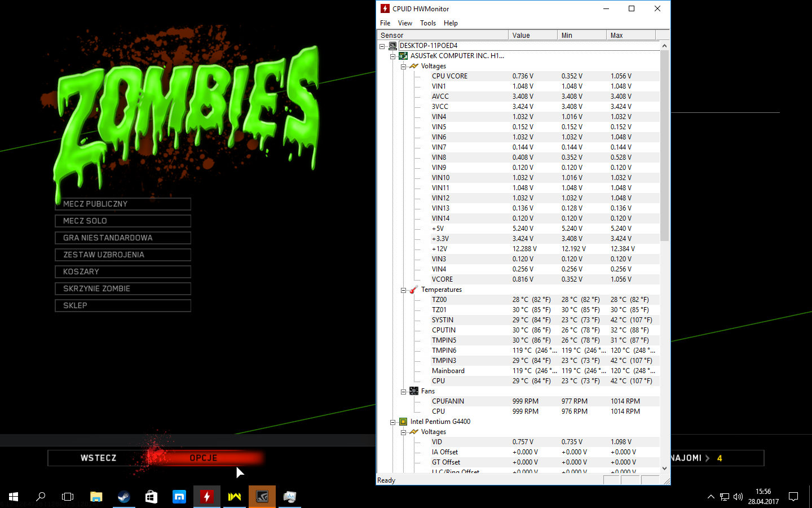Launch File Explorer from the taskbar
812x508 pixels.
tap(96, 497)
